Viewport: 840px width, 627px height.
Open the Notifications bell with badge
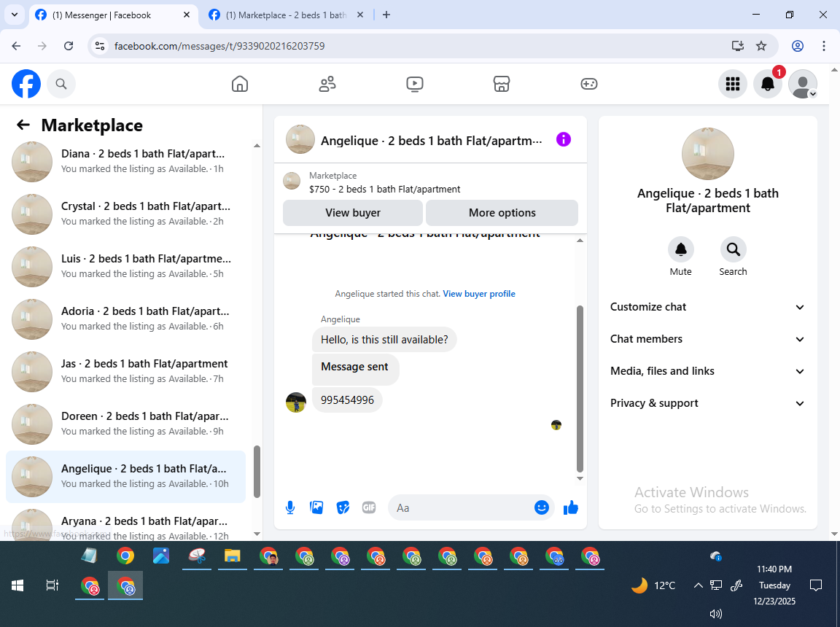click(768, 84)
